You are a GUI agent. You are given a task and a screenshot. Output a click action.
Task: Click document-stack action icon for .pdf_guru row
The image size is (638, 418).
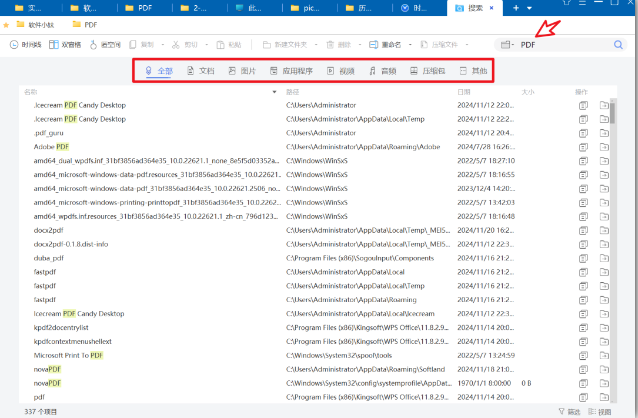click(x=583, y=133)
